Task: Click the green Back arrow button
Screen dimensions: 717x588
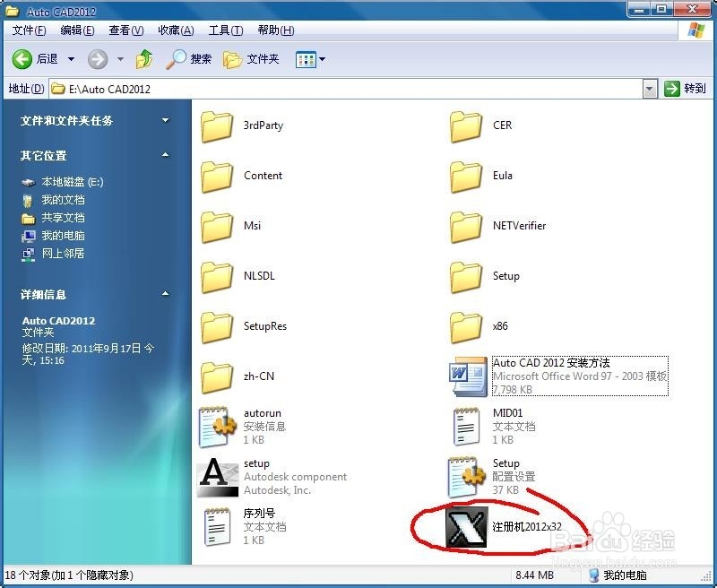Action: click(x=22, y=59)
